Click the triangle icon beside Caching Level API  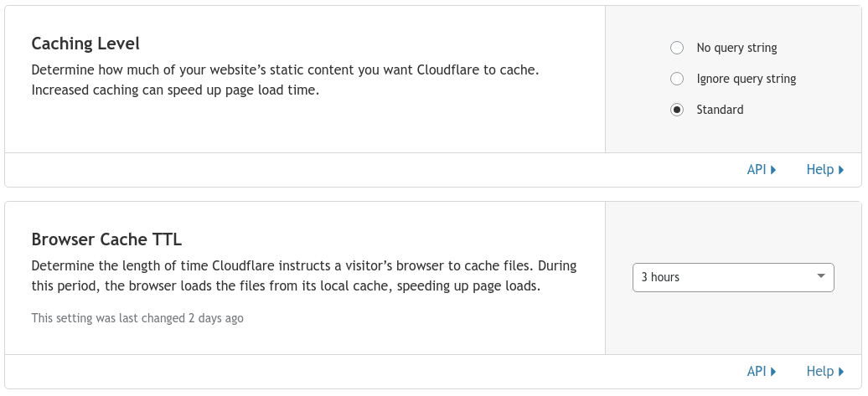(773, 170)
